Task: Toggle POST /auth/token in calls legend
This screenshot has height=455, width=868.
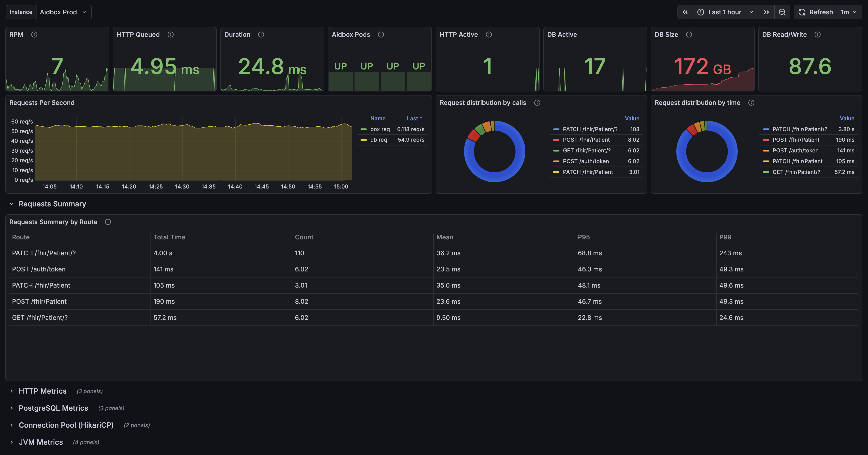Action: tap(586, 161)
